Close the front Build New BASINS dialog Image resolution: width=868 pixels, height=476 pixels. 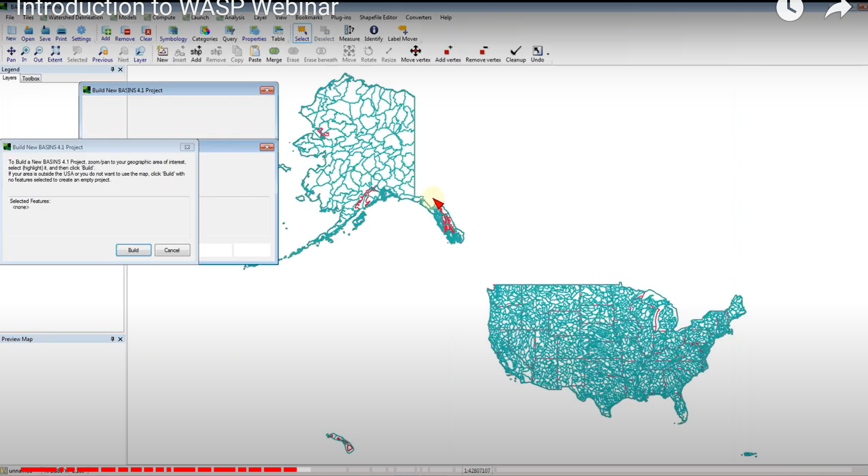(x=187, y=147)
